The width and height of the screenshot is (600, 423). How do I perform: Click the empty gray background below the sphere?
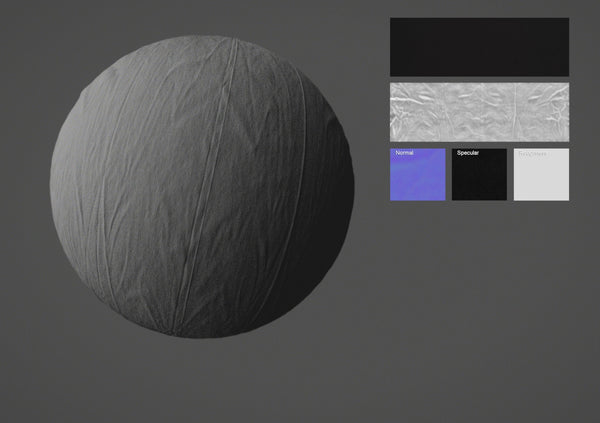[x=200, y=380]
